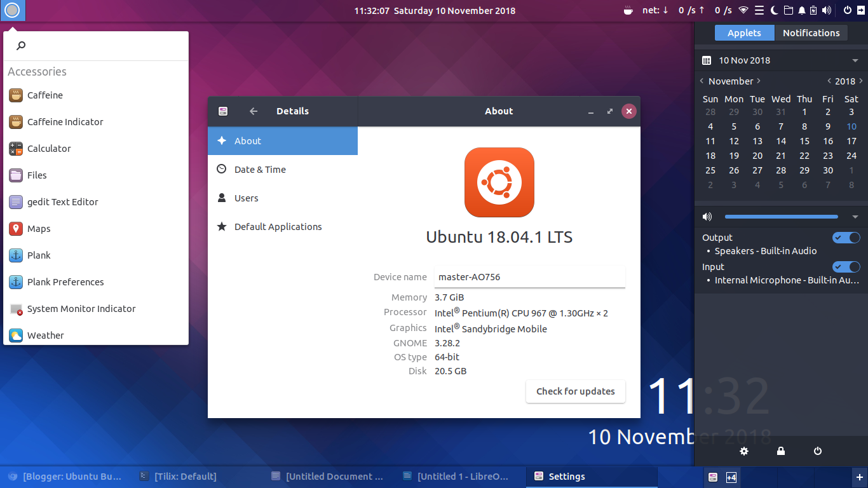Open the Wi-Fi network indicator
The width and height of the screenshot is (868, 488).
point(743,10)
